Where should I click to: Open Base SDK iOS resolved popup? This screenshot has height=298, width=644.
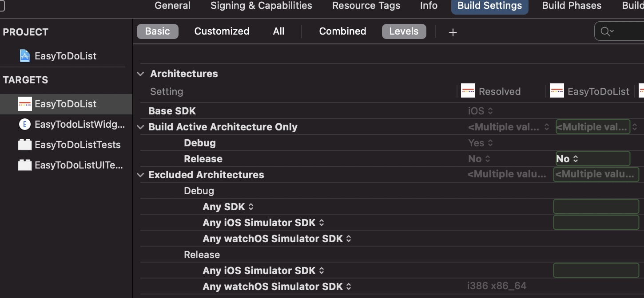pos(481,111)
